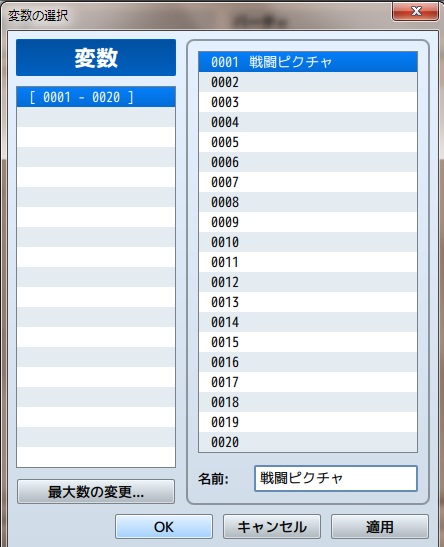The width and height of the screenshot is (444, 547).
Task: Click the OK button
Action: click(x=164, y=526)
